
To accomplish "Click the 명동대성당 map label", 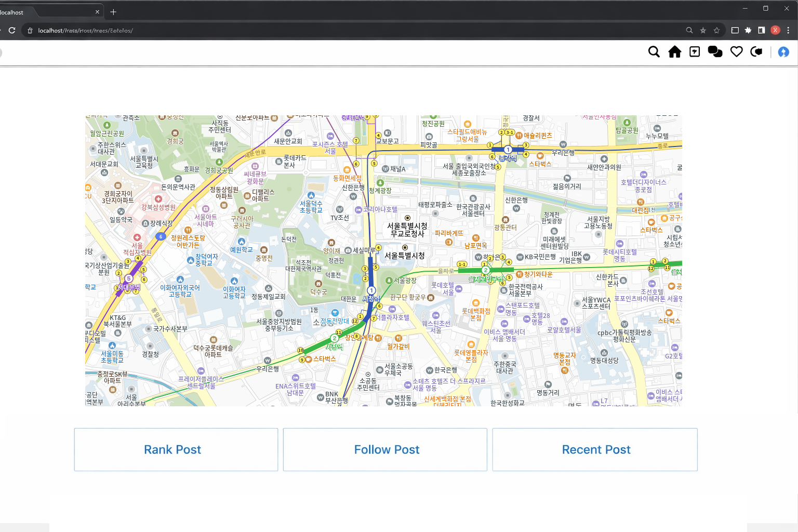I will pyautogui.click(x=604, y=361).
